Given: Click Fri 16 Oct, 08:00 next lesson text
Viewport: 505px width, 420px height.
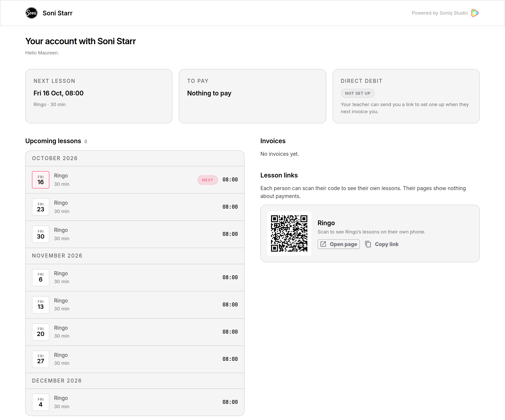Looking at the screenshot, I should [x=58, y=93].
